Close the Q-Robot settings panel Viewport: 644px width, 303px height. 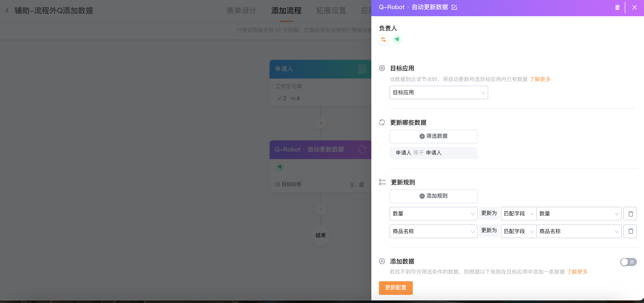(634, 7)
